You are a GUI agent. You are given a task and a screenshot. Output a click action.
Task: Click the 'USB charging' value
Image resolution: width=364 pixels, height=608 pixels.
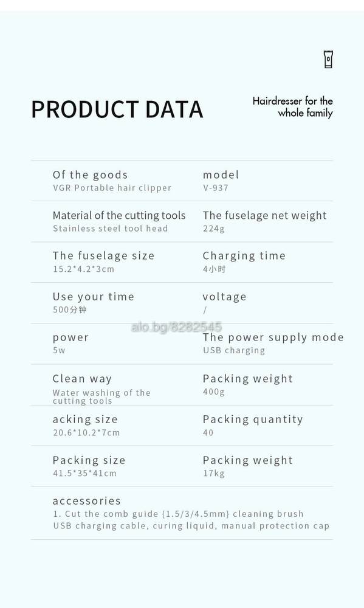pyautogui.click(x=234, y=351)
